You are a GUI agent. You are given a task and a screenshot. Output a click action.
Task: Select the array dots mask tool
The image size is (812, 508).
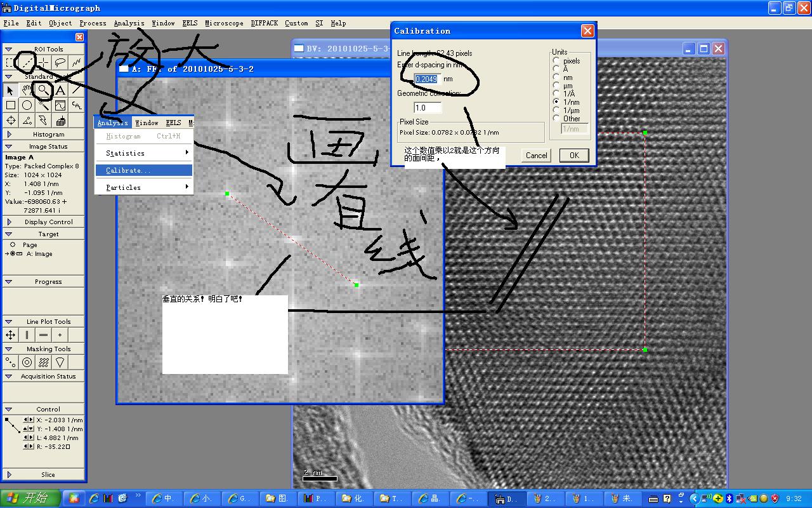pos(43,362)
